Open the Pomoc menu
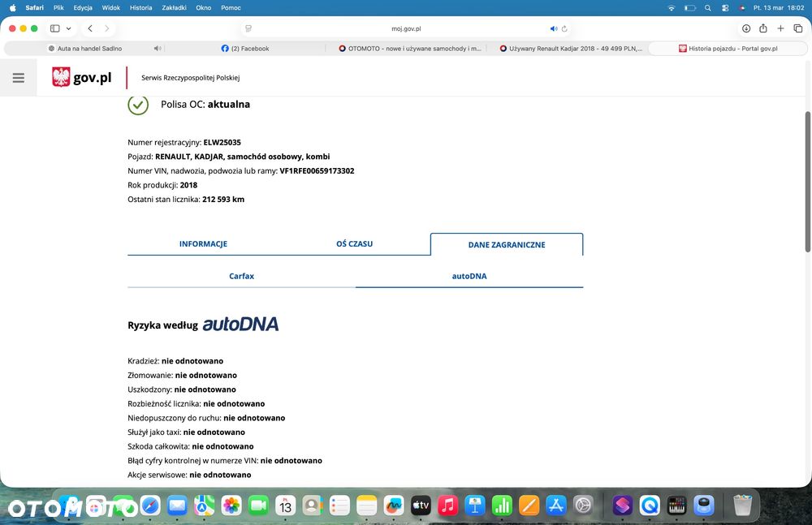Image resolution: width=812 pixels, height=525 pixels. click(231, 8)
